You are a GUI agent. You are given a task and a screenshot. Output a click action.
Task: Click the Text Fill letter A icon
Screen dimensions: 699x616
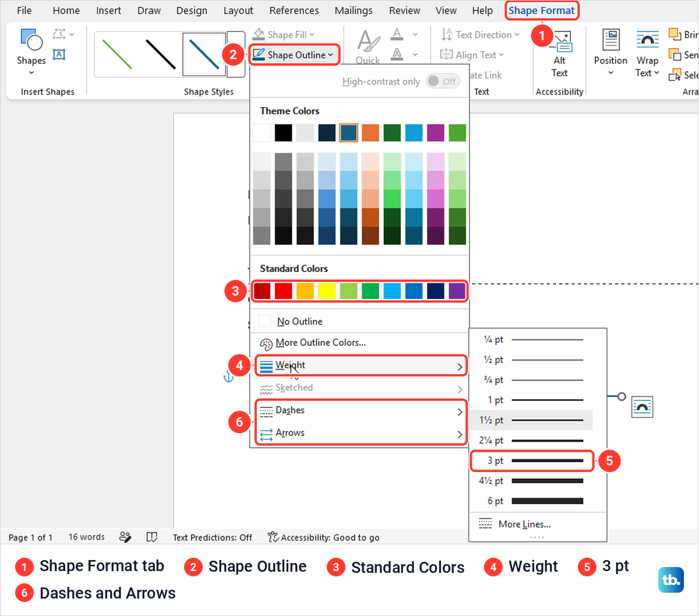pyautogui.click(x=397, y=34)
